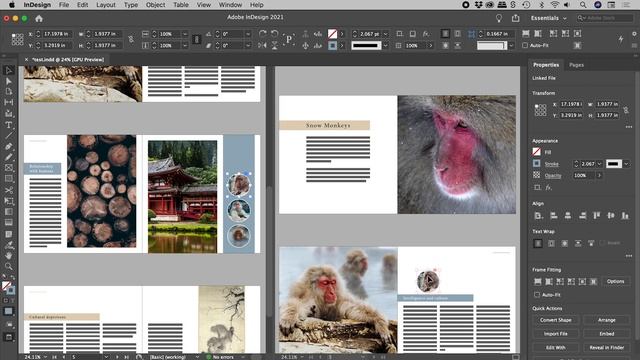Select the Pen tool
640x360 pixels.
click(9, 146)
